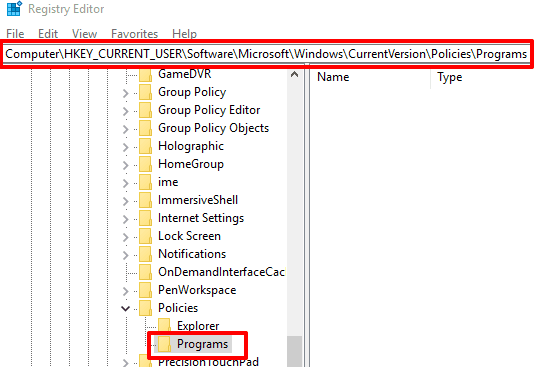Click the Holographic folder icon
The height and width of the screenshot is (367, 534).
point(145,146)
